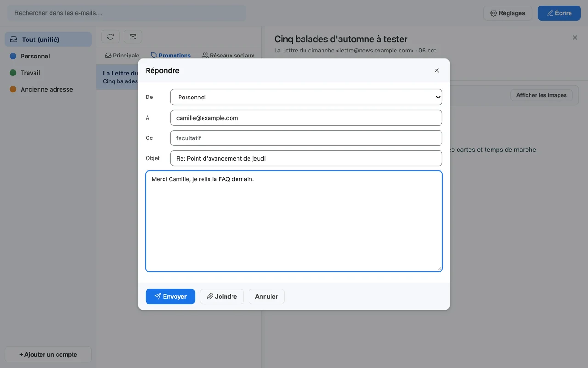Open the Travail account
The image size is (588, 368).
pos(48,73)
